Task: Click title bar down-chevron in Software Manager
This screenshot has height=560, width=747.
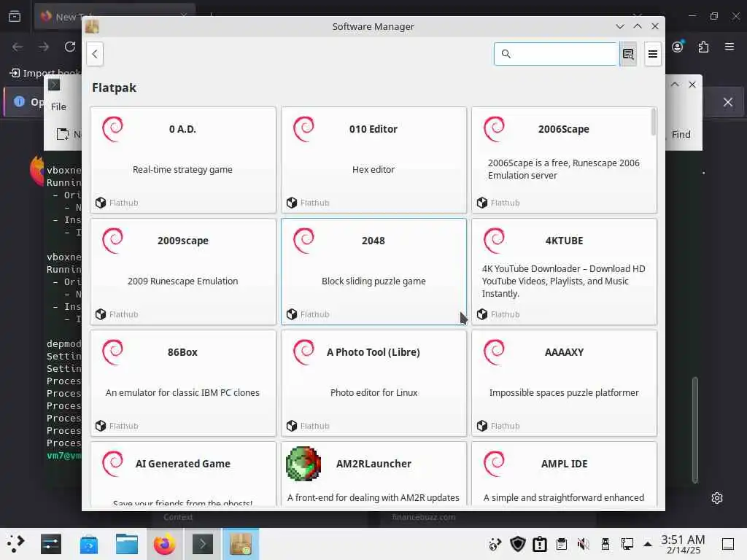Action: coord(620,27)
